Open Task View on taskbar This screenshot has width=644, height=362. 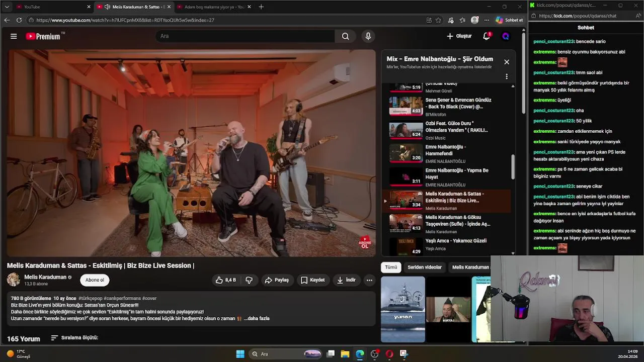pos(331,354)
